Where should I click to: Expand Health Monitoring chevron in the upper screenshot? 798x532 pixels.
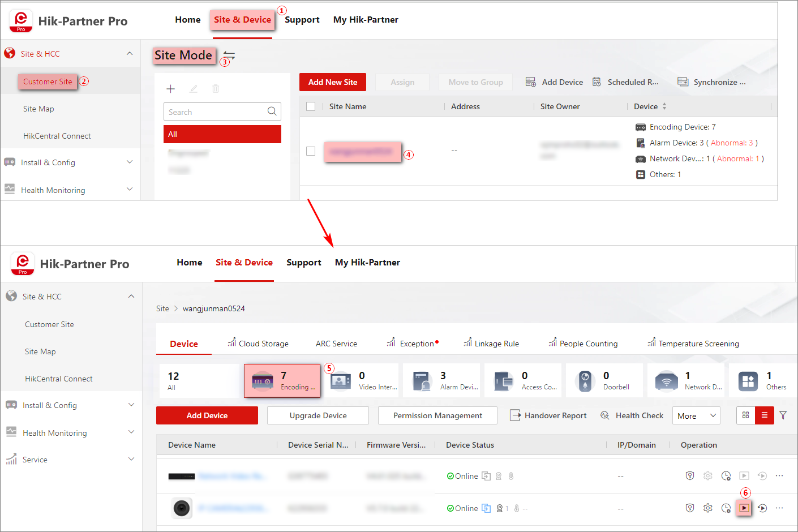point(130,189)
